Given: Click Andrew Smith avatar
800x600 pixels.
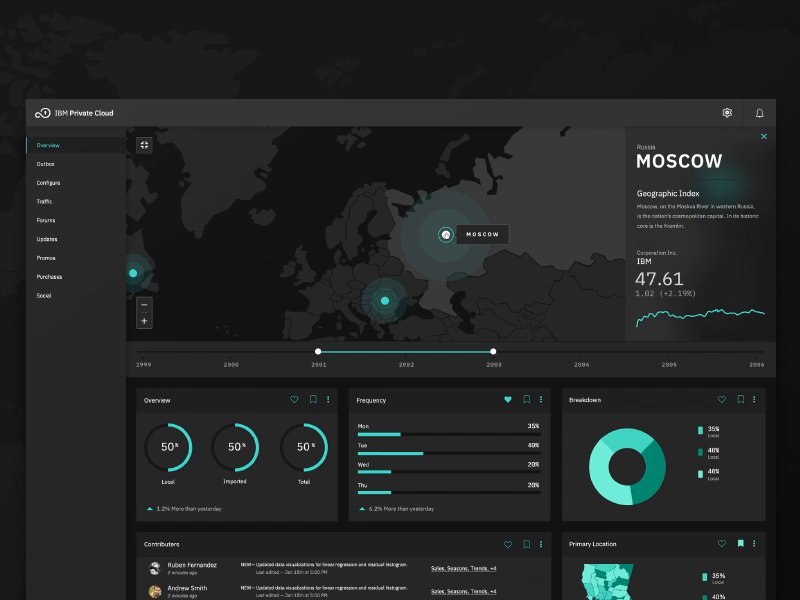Looking at the screenshot, I should pyautogui.click(x=155, y=591).
